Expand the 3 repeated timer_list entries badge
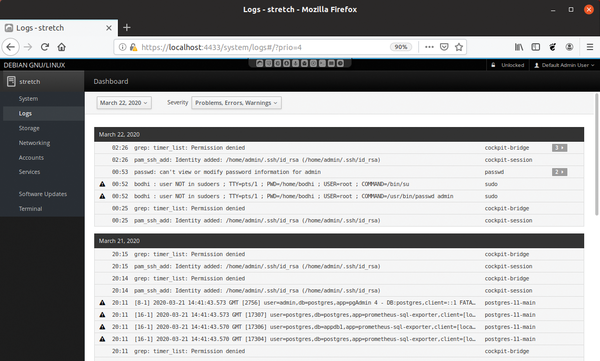The height and width of the screenshot is (361, 600). click(559, 148)
